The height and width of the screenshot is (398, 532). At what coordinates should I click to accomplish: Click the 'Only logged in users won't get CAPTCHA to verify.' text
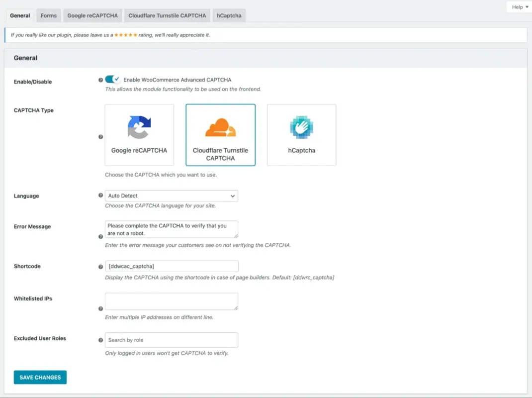[x=167, y=353]
